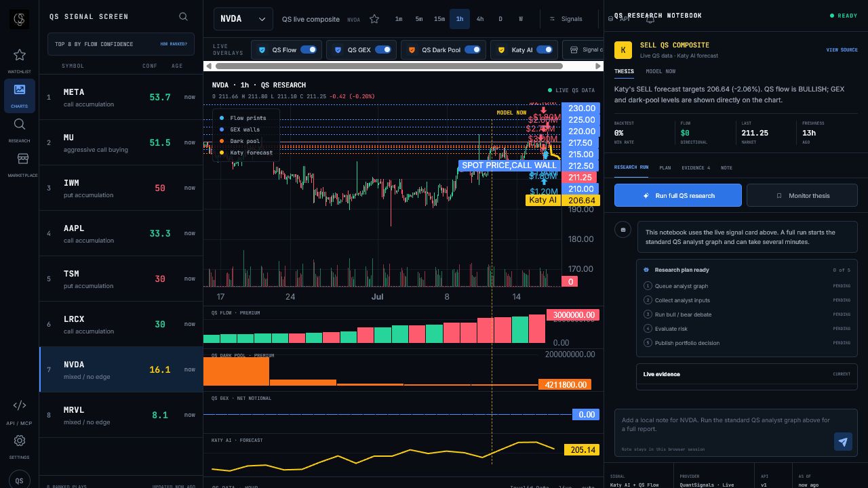The height and width of the screenshot is (488, 868).
Task: Select the LRCX call accumulation row
Action: coord(121,324)
